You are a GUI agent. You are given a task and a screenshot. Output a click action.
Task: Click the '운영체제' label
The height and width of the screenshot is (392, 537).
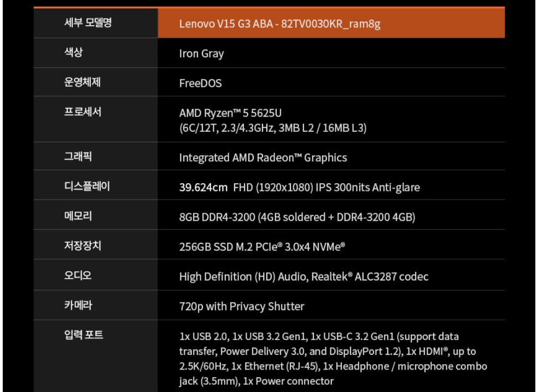click(x=82, y=82)
